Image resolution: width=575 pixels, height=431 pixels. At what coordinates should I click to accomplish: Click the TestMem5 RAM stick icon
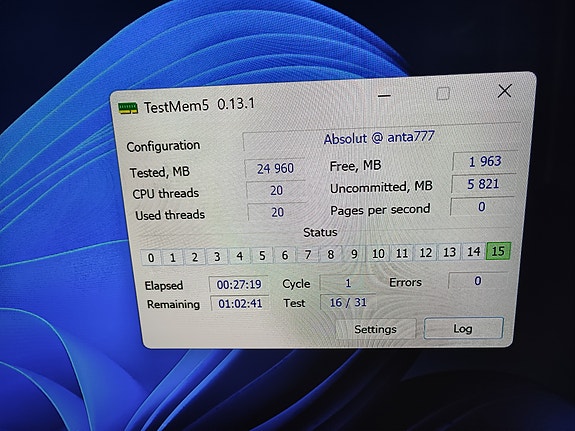pyautogui.click(x=128, y=108)
